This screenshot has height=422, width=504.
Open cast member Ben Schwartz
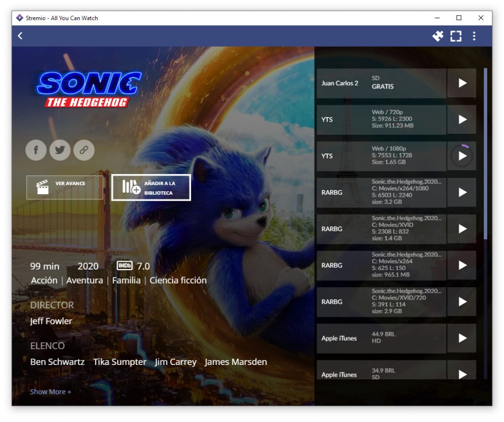[x=57, y=362]
